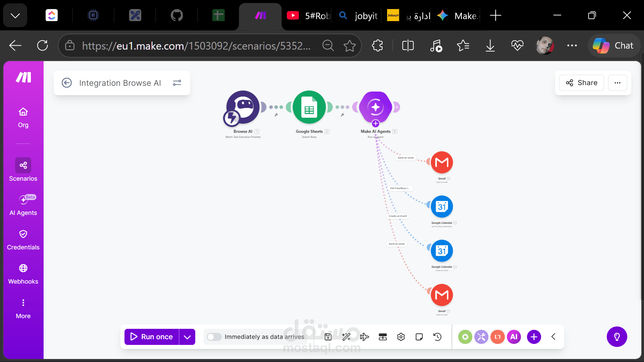Select the Google Sheets Search Rows module
The image size is (644, 362).
coord(309,107)
